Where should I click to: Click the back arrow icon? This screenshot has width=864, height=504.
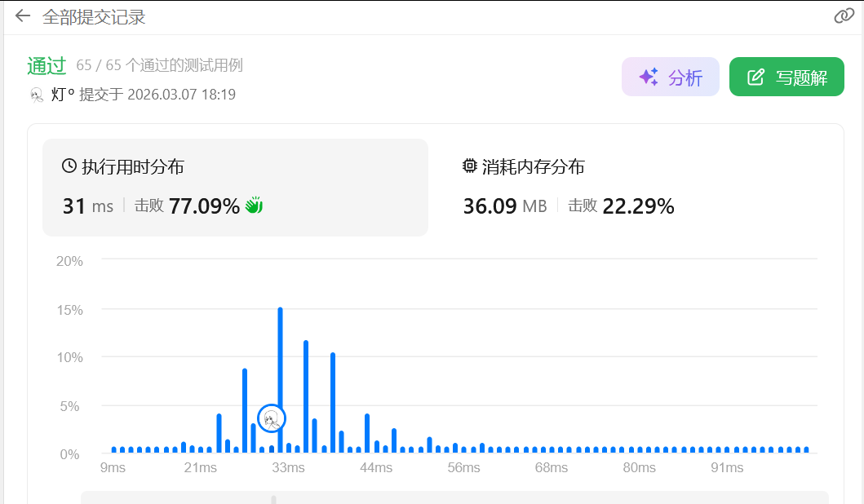coord(22,16)
